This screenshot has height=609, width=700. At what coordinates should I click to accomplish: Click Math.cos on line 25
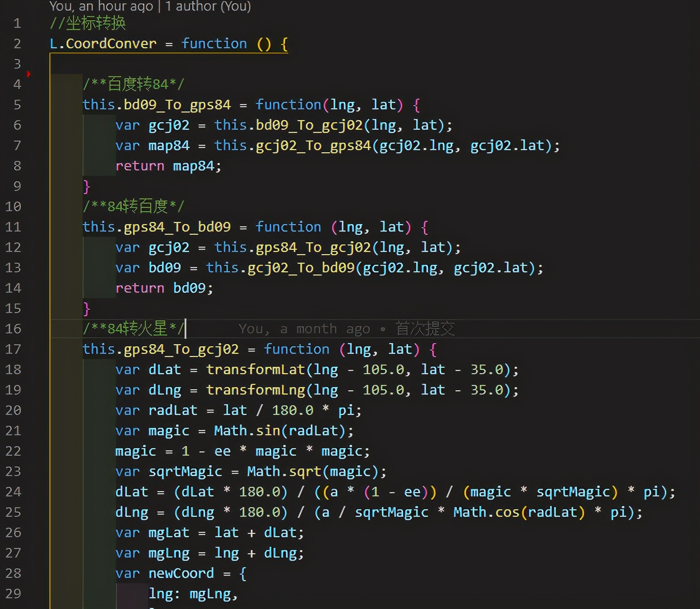[x=486, y=512]
